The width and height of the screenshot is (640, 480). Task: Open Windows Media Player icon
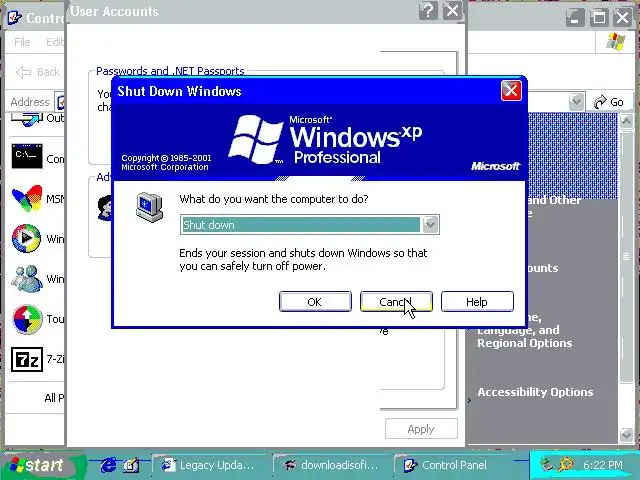(x=27, y=238)
